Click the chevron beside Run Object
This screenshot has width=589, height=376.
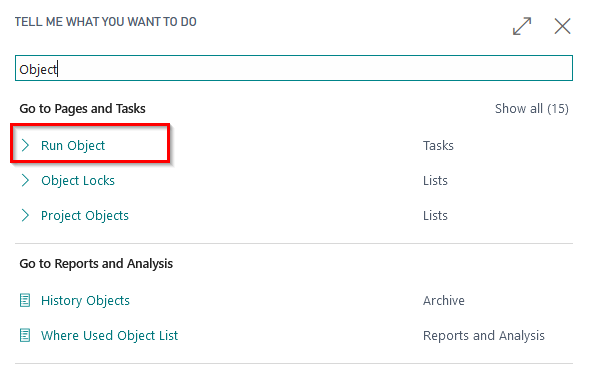tap(25, 145)
